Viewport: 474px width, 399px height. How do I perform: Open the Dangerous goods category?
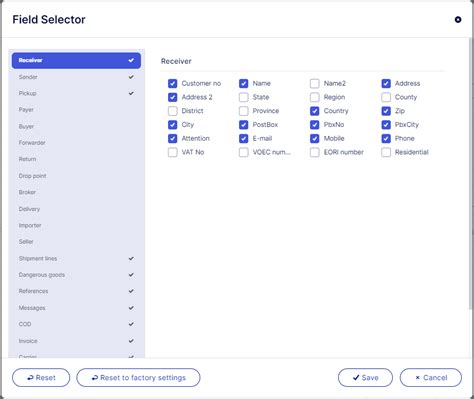pos(76,275)
